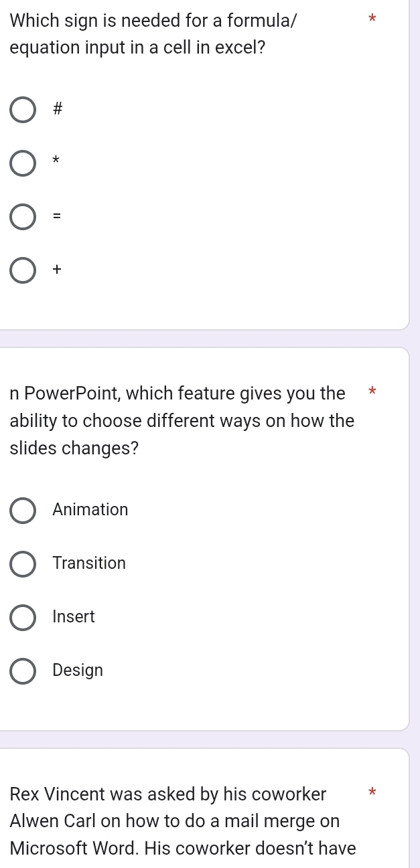Image resolution: width=420 pixels, height=868 pixels.
Task: Click the 'Transition' option label text
Action: 89,563
